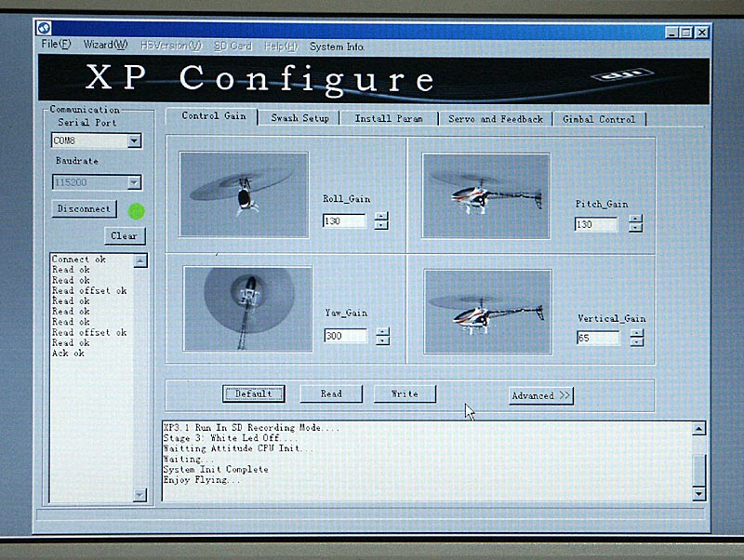Click the Vertical_Gain helicopter image
744x560 pixels.
(x=487, y=312)
